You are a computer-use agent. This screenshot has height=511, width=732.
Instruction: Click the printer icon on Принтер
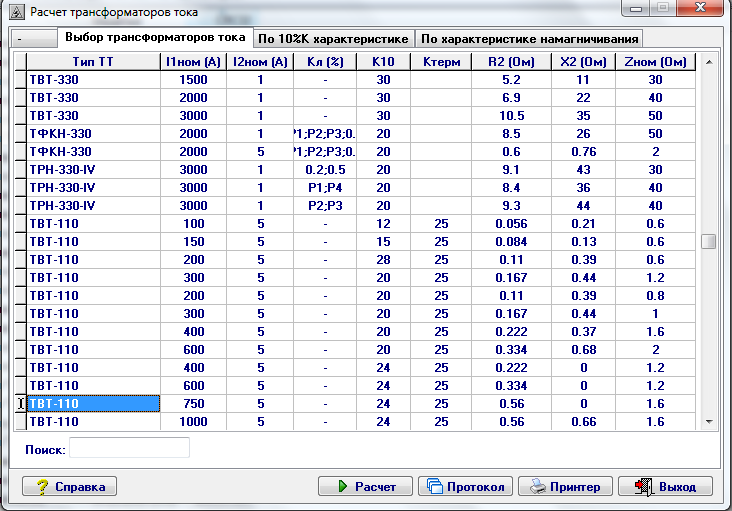[x=538, y=486]
